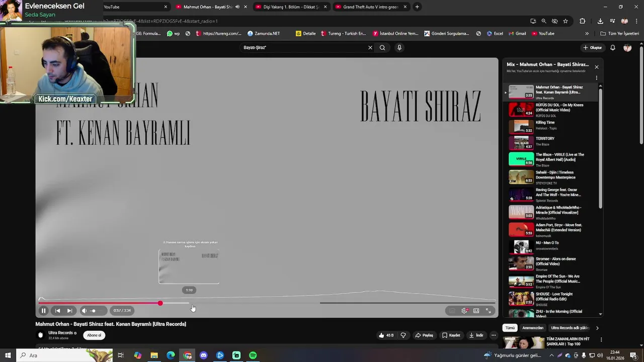The width and height of the screenshot is (644, 362).
Task: Dislike the video
Action: pos(403,335)
